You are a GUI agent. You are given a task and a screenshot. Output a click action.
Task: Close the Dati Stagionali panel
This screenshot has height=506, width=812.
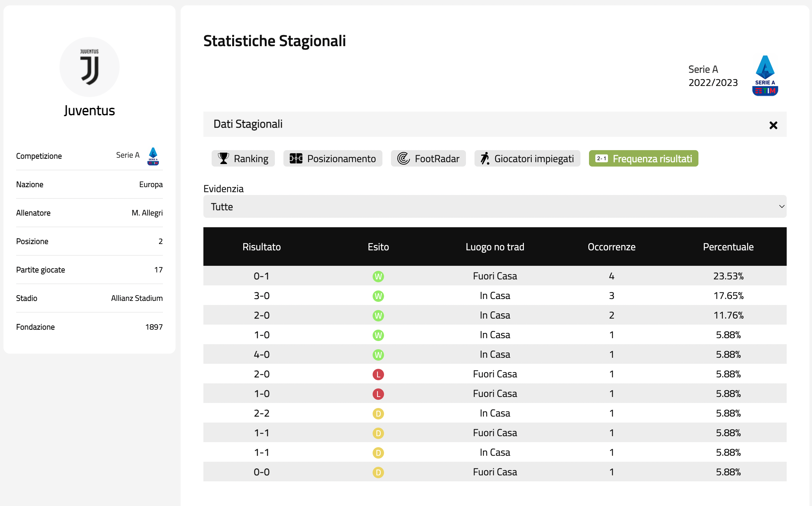(773, 125)
